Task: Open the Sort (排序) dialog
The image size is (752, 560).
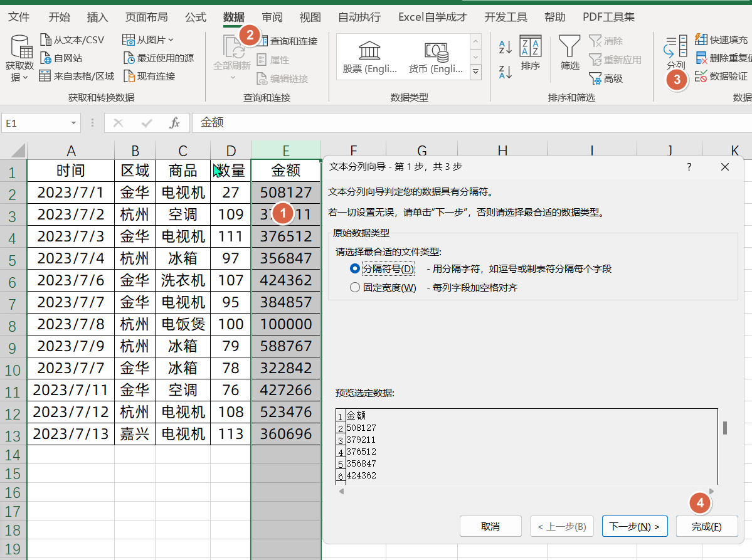Action: (x=531, y=53)
